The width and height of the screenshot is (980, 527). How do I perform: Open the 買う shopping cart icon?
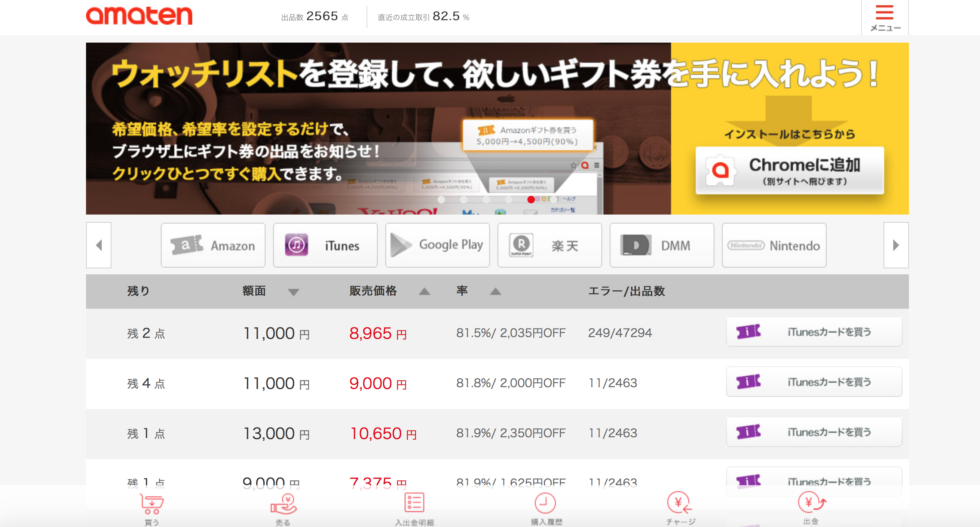coord(152,506)
